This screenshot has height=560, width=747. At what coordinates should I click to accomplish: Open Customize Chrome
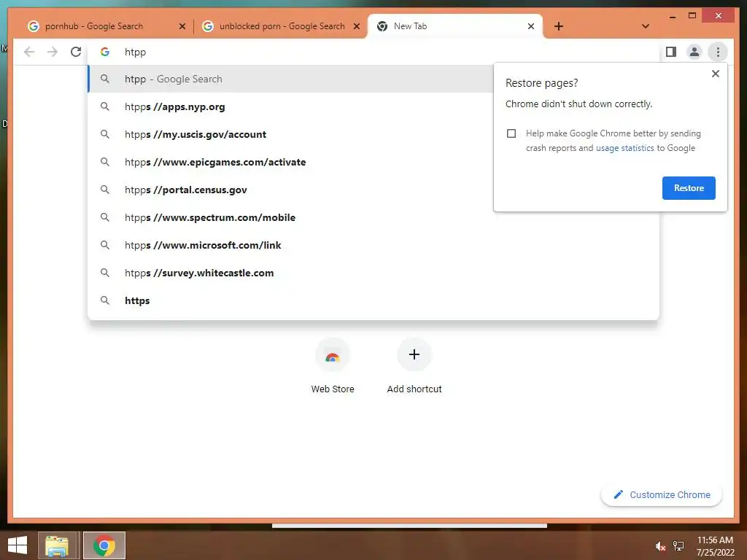(662, 495)
